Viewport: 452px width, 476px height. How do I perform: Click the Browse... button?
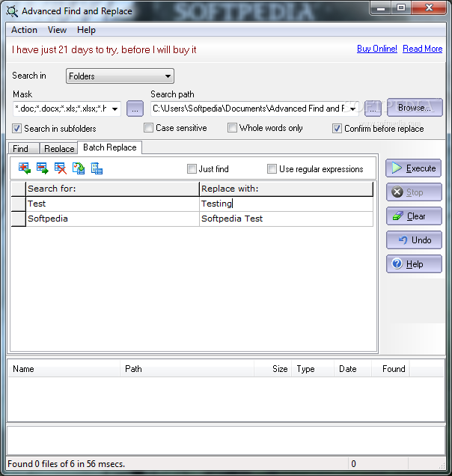tap(415, 108)
